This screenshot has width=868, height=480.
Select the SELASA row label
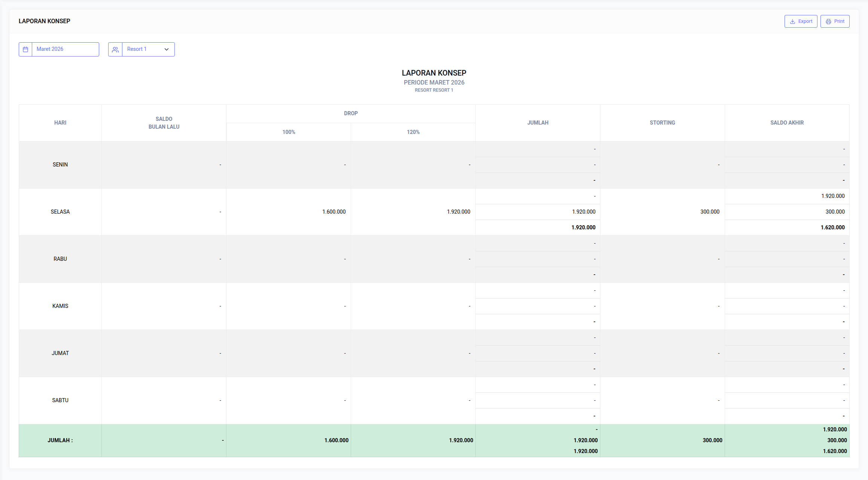60,212
